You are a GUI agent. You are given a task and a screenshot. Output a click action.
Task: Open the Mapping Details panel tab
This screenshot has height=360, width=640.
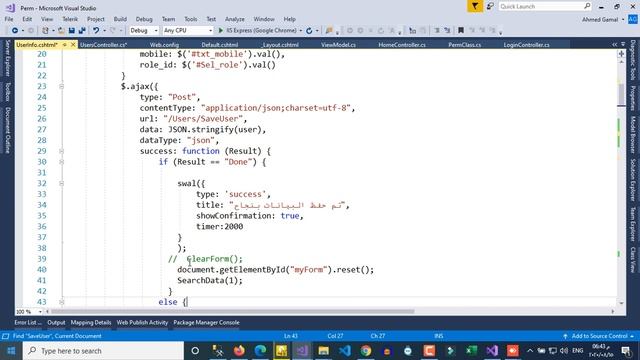(x=91, y=322)
